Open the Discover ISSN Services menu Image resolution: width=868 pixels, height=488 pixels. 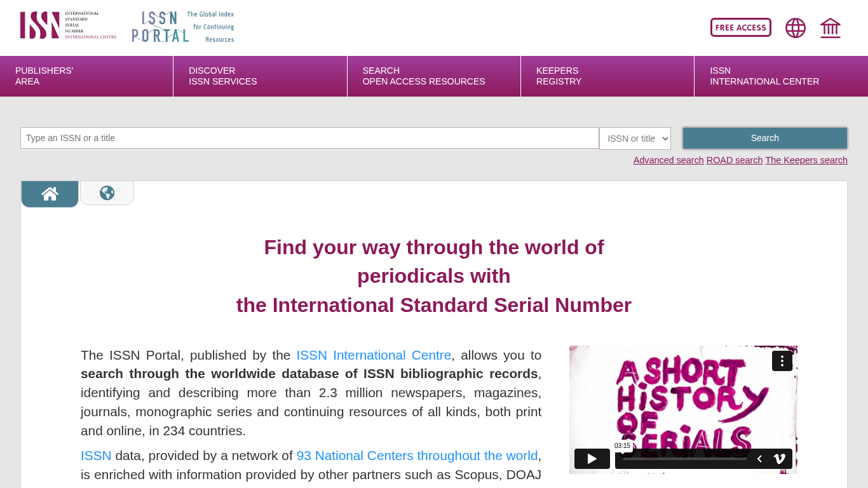[261, 76]
